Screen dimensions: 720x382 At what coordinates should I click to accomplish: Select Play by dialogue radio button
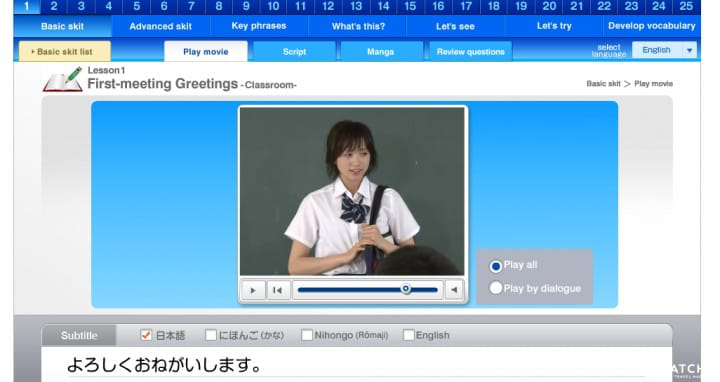click(x=495, y=288)
